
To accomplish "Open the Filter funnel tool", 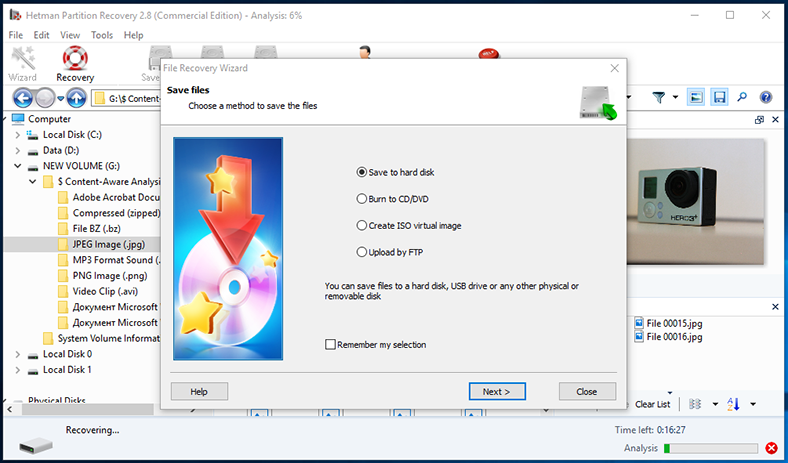I will (659, 97).
